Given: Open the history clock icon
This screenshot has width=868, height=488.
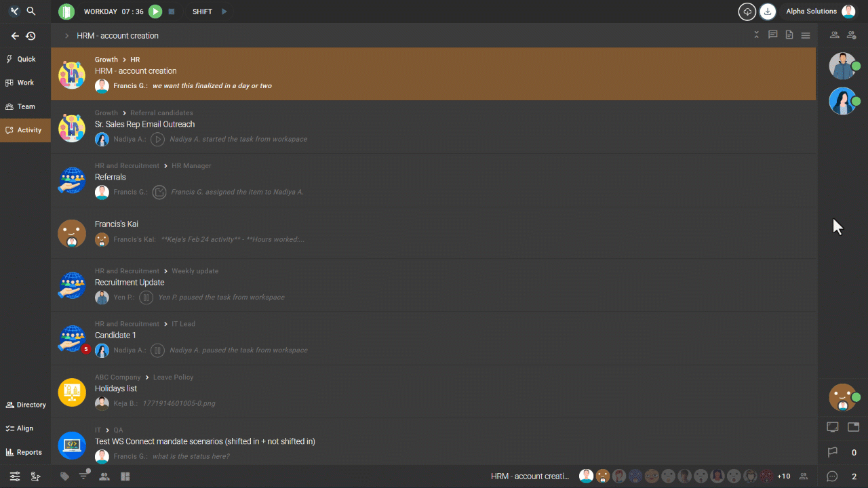Looking at the screenshot, I should click(x=31, y=36).
